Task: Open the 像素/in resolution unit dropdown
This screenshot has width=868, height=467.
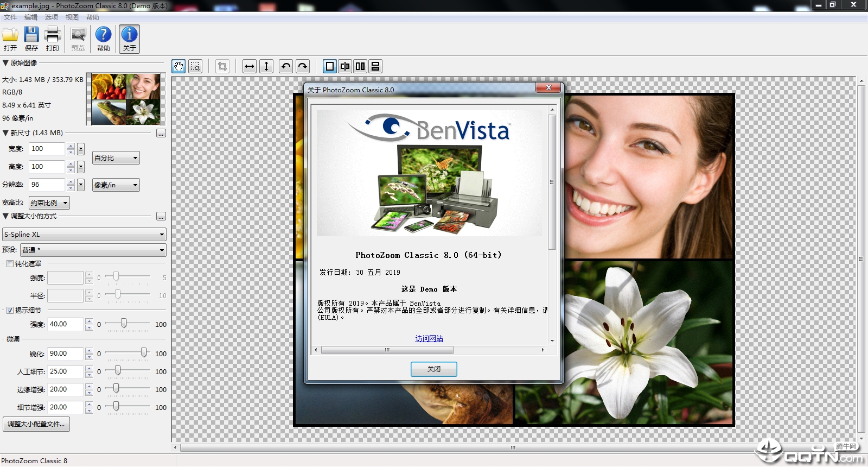Action: click(x=116, y=185)
